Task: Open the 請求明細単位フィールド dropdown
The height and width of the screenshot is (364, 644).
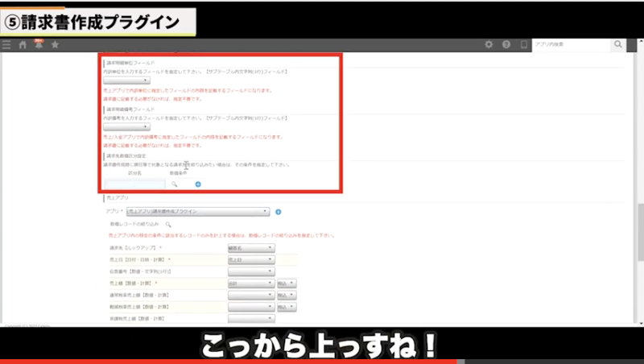Action: (x=126, y=81)
